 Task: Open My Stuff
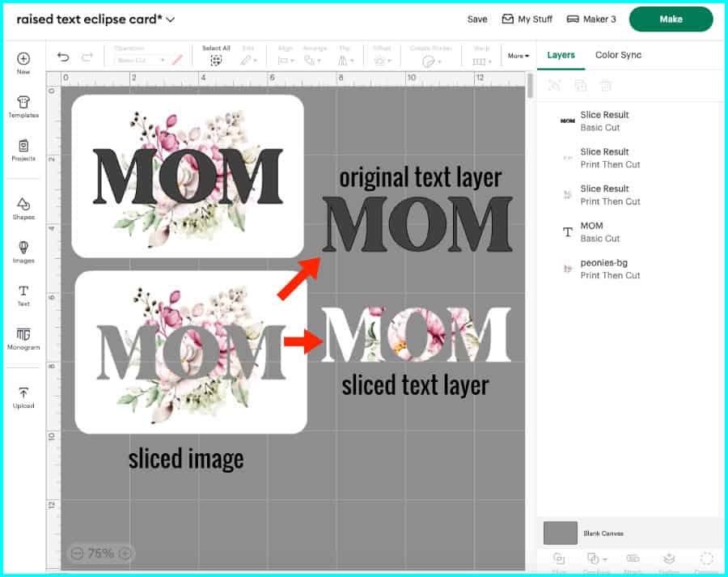point(527,19)
